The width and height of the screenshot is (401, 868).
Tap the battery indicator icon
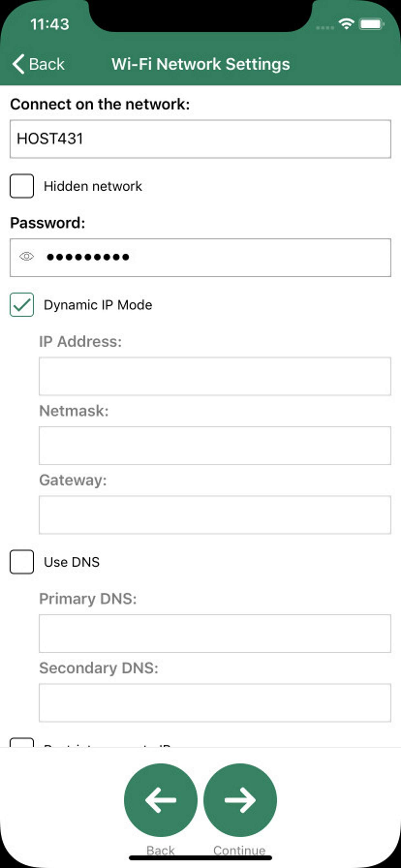pyautogui.click(x=371, y=24)
